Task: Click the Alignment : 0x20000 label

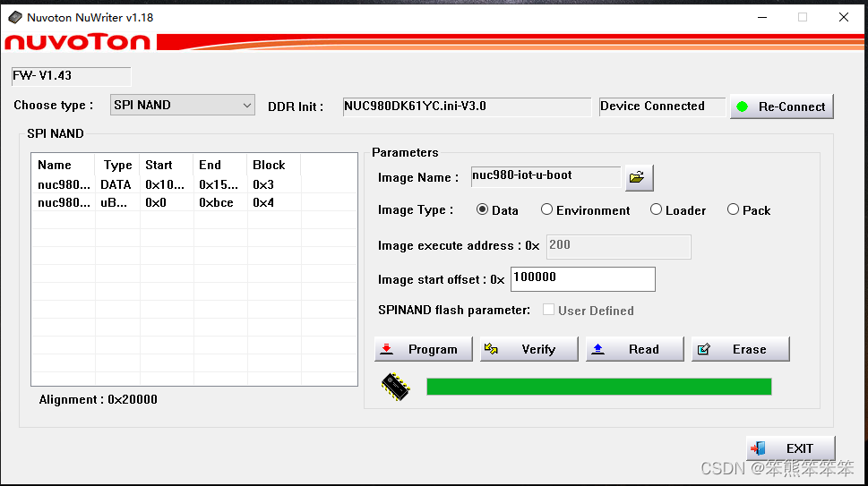Action: [98, 399]
